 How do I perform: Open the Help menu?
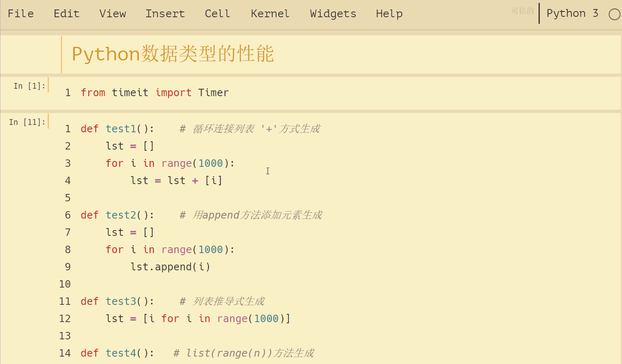(388, 13)
